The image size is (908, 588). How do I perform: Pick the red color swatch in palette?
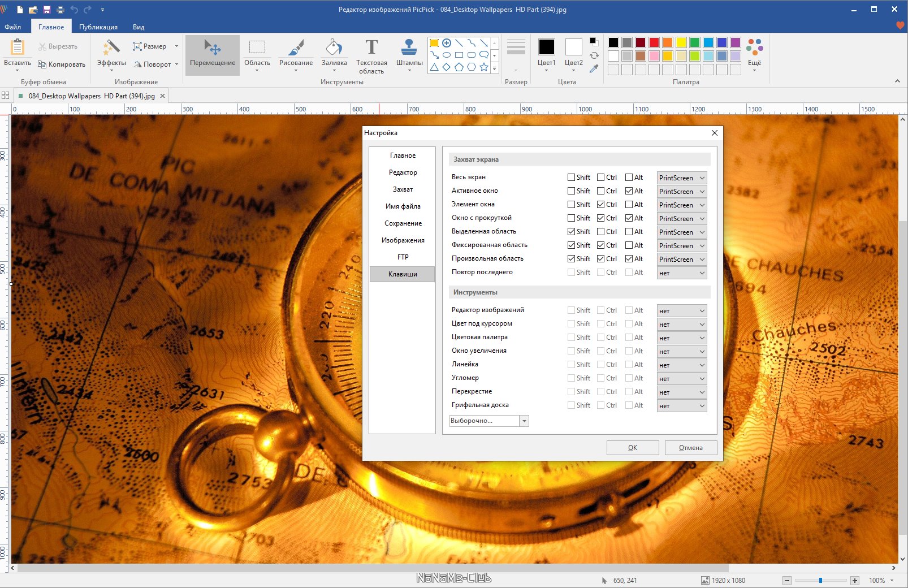point(654,42)
